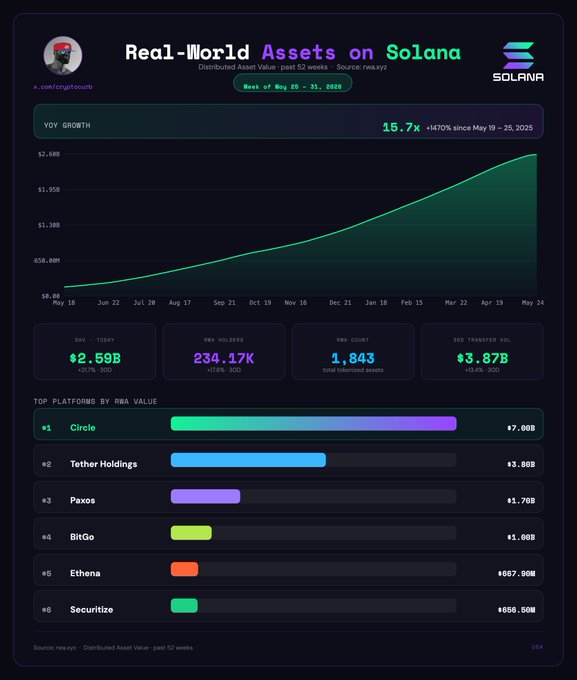Click the Sep 21 x-axis date
The image size is (577, 680).
point(224,303)
